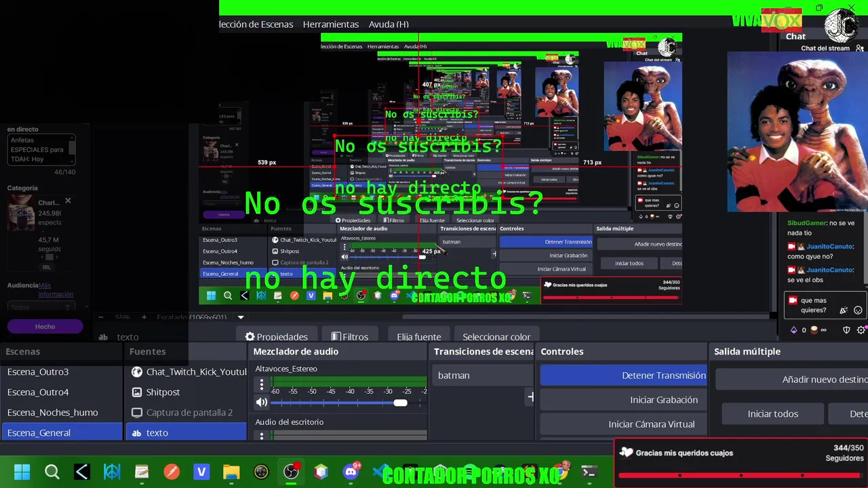Click the large E.T. photo in chat

click(797, 132)
